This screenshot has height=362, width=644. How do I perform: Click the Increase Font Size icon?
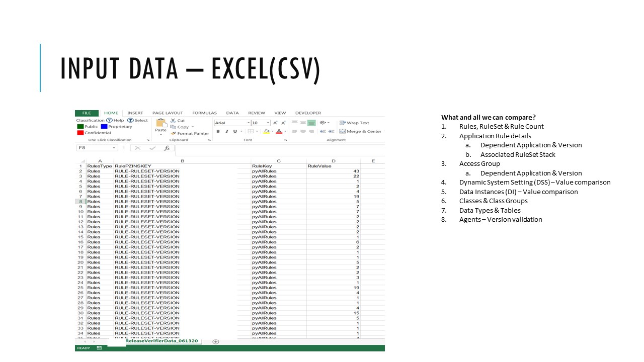point(275,123)
